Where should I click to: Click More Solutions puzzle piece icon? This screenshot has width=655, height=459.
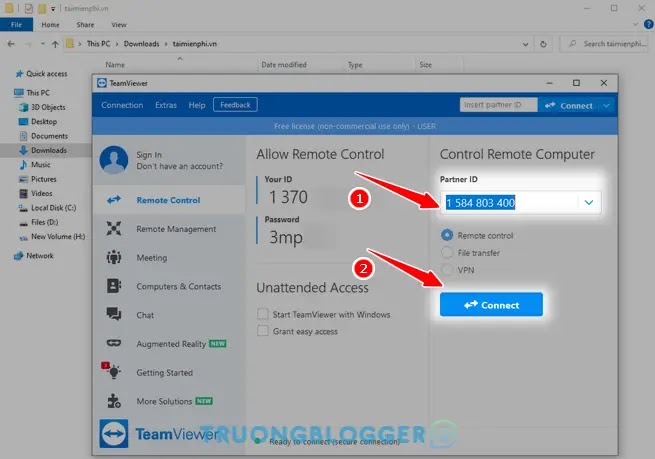click(x=114, y=401)
